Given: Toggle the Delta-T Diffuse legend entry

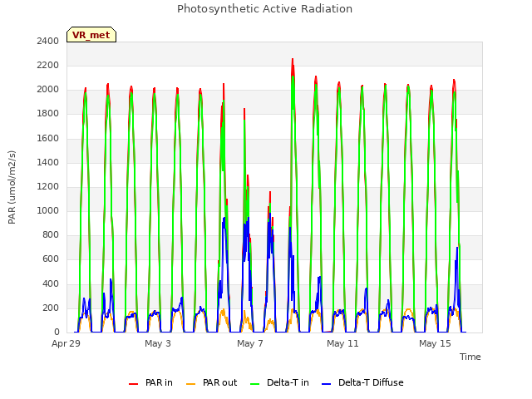Looking at the screenshot, I should (362, 382).
